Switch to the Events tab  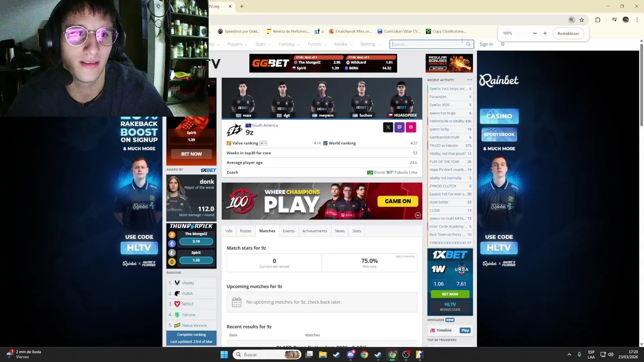[289, 231]
